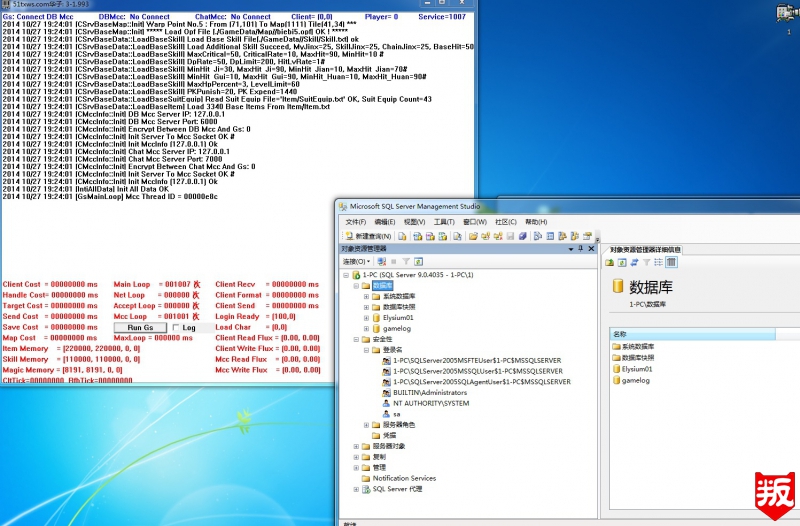Viewport: 800px width, 526px height.
Task: Open the 编辑(E) menu
Action: point(385,222)
